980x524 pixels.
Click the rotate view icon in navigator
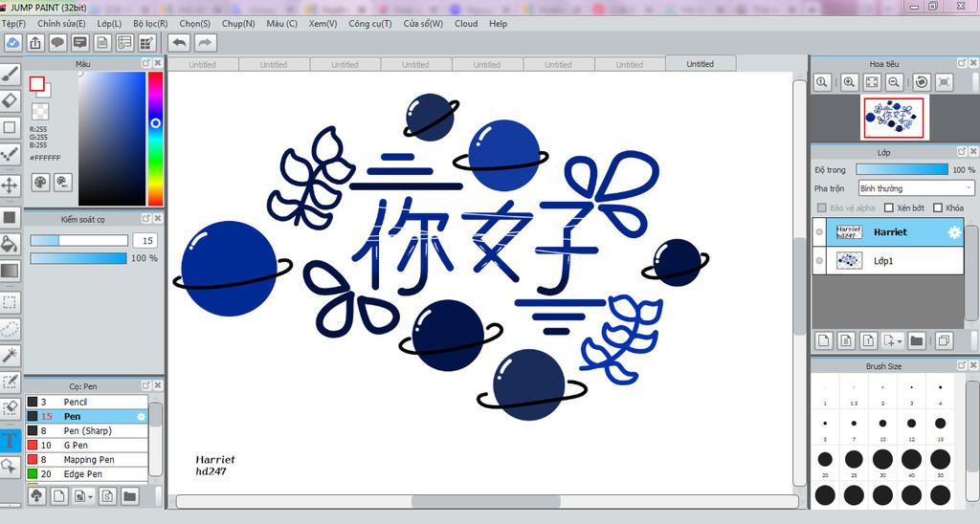pyautogui.click(x=922, y=82)
